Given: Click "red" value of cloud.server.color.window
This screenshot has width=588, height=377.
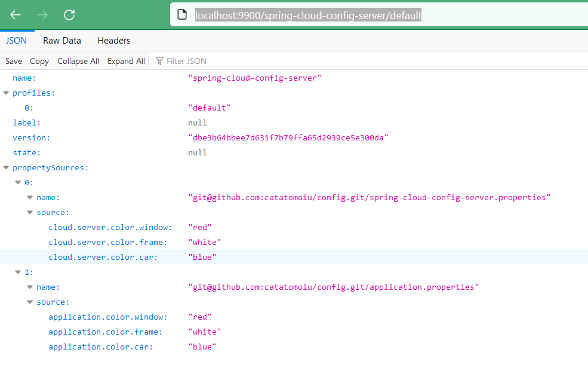Looking at the screenshot, I should tap(200, 228).
